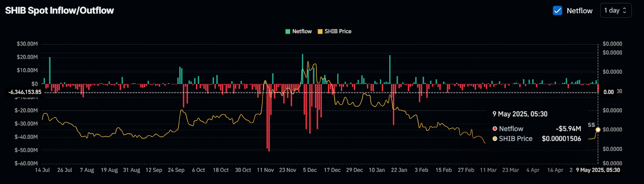Uncheck the Netflow checkbox
644x184 pixels.
pos(557,10)
